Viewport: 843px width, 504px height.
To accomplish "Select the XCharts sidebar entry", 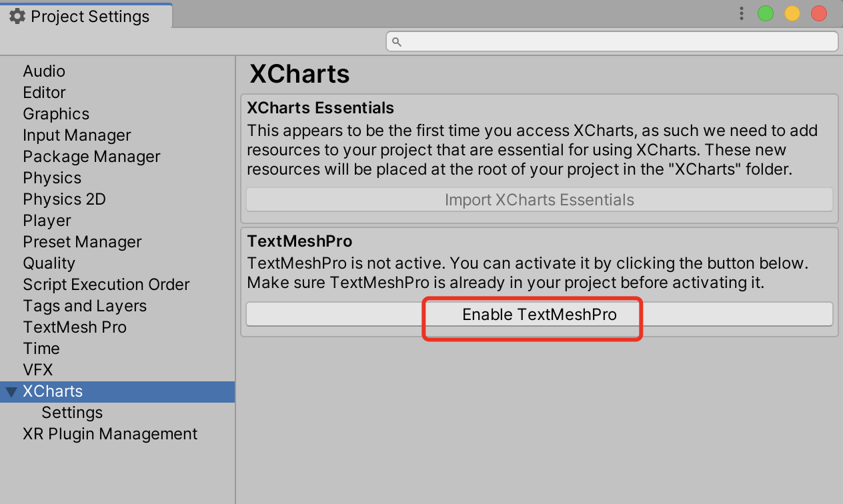I will pyautogui.click(x=117, y=391).
